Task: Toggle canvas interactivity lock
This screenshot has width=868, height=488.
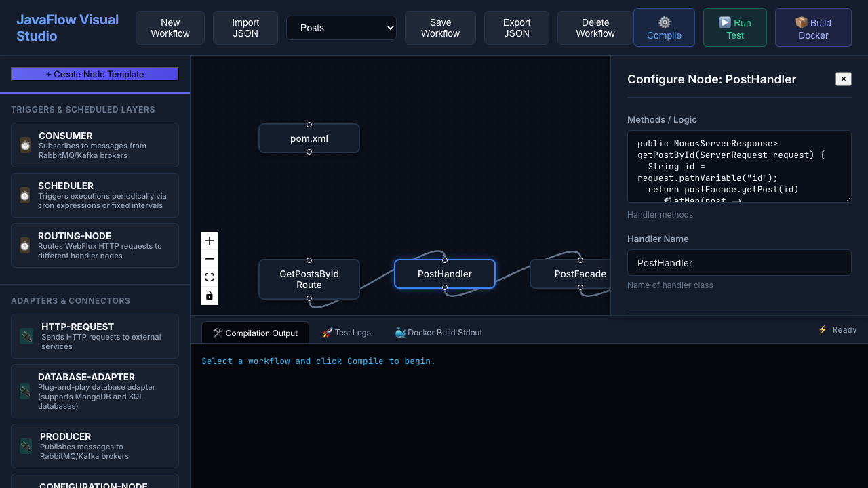Action: click(x=210, y=296)
